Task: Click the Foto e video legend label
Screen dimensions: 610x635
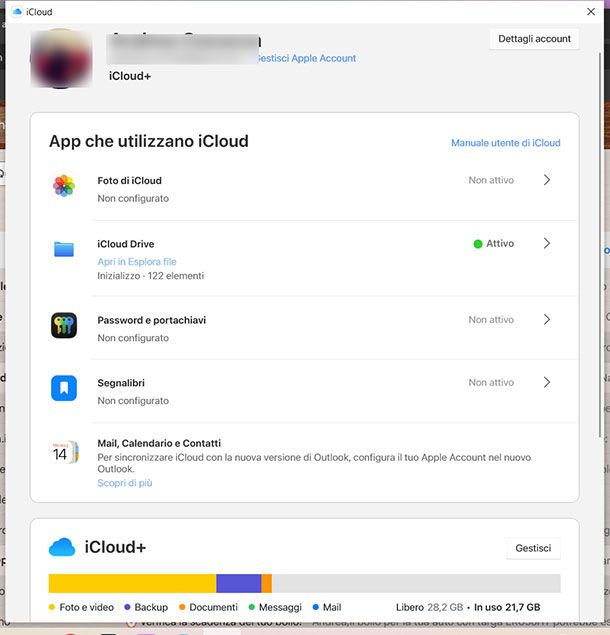Action: tap(86, 607)
